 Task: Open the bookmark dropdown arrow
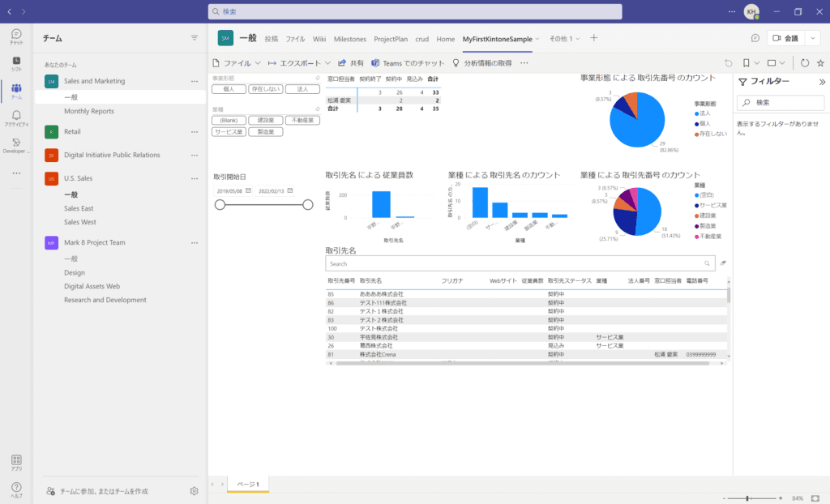click(x=757, y=63)
